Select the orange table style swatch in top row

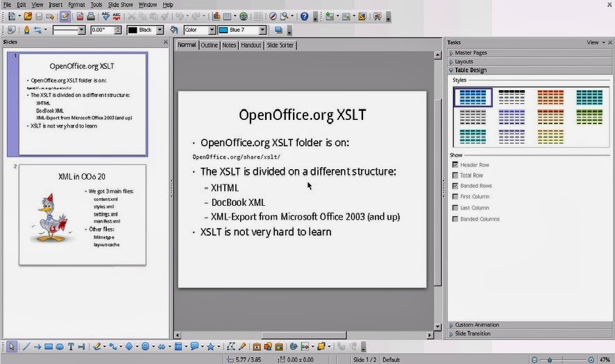pyautogui.click(x=550, y=97)
